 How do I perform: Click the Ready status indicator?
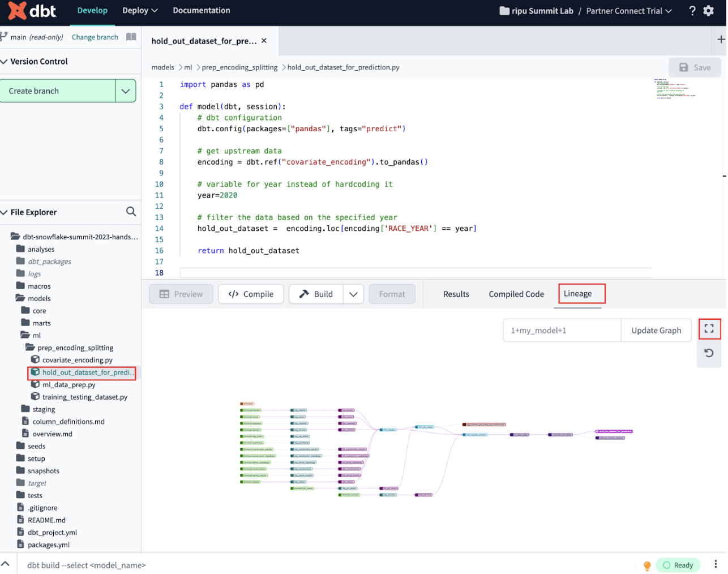678,565
